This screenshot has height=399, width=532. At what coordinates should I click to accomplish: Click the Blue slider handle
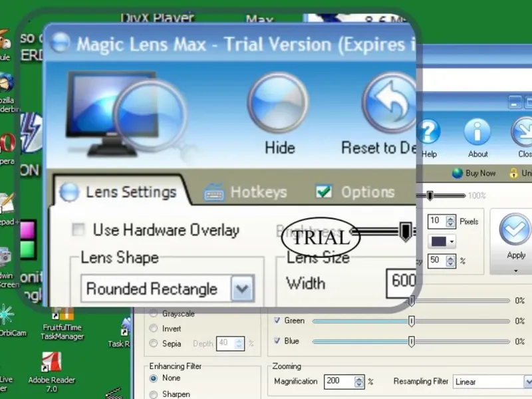(411, 341)
